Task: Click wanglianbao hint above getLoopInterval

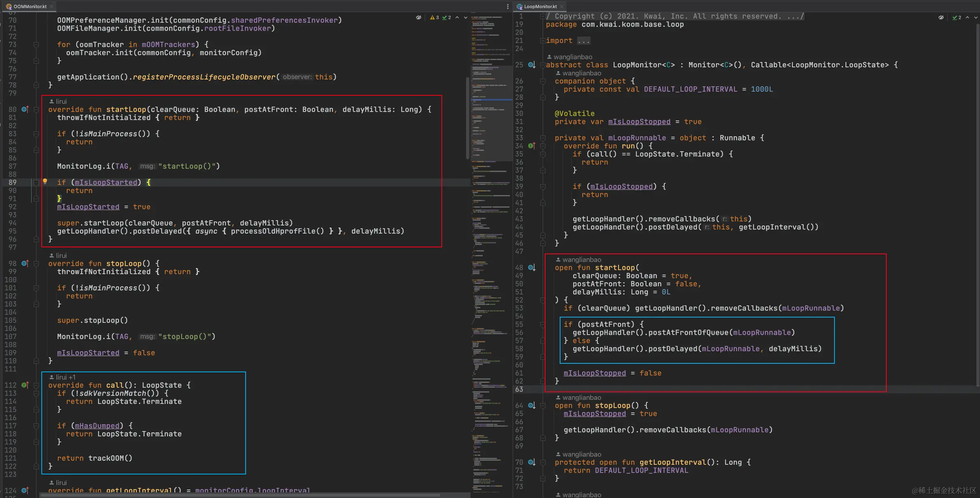Action: point(578,454)
